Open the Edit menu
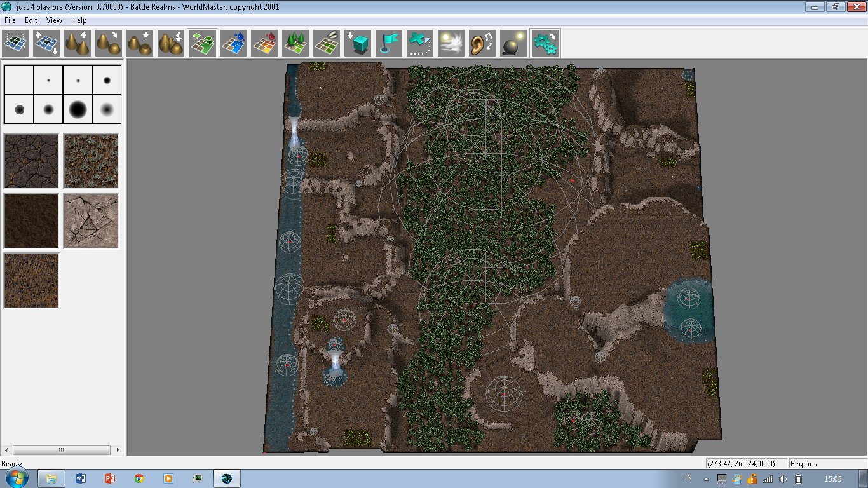Viewport: 868px width, 488px height. (x=31, y=20)
